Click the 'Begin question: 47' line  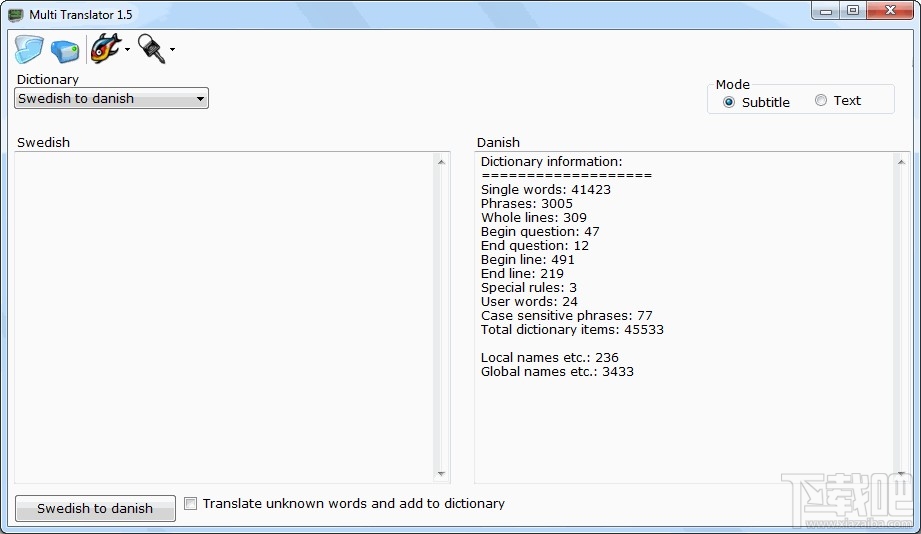[x=540, y=232]
